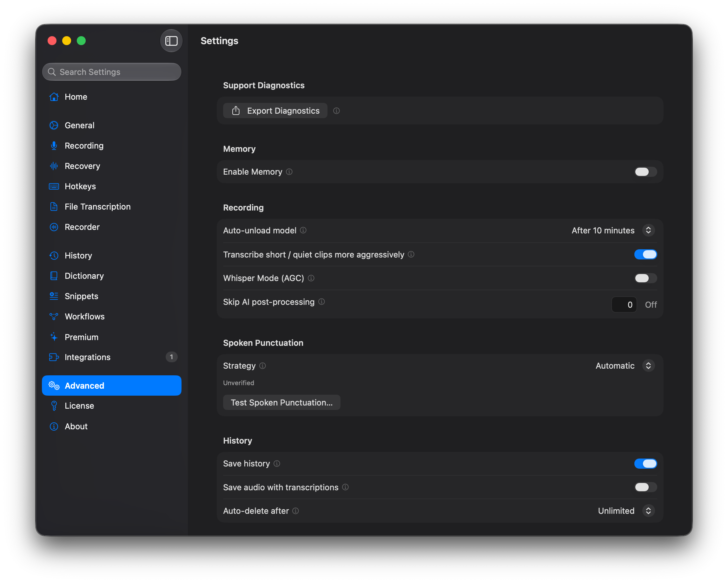Click info icon beside Save history
The width and height of the screenshot is (728, 583).
277,464
